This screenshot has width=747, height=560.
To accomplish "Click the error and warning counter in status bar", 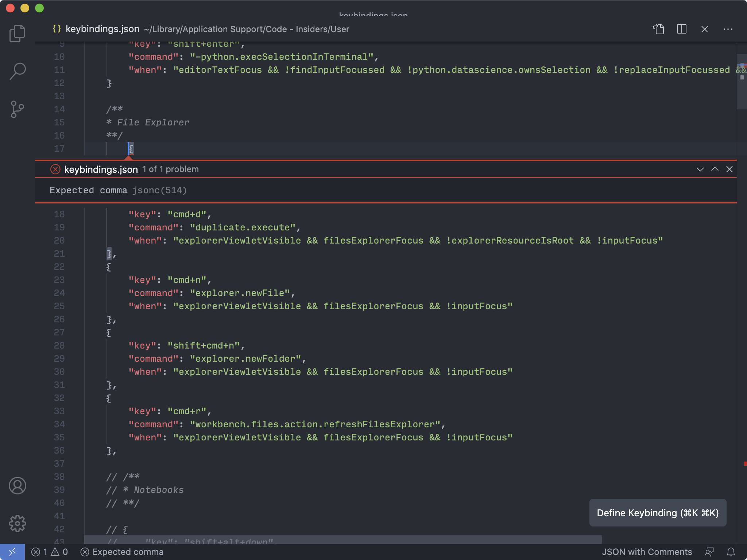I will [50, 552].
